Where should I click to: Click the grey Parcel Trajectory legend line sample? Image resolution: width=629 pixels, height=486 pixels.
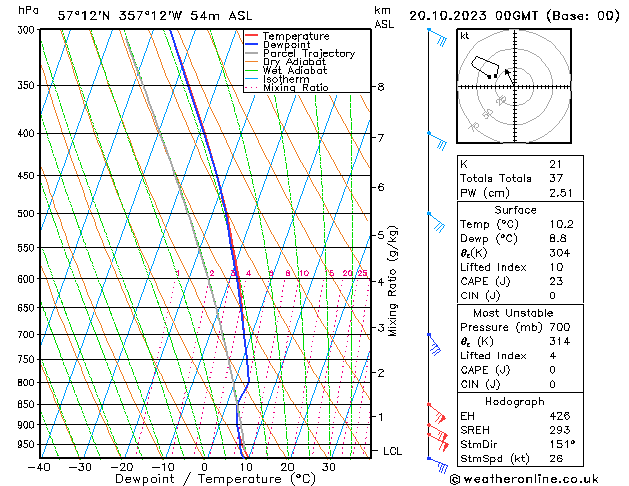click(x=251, y=53)
